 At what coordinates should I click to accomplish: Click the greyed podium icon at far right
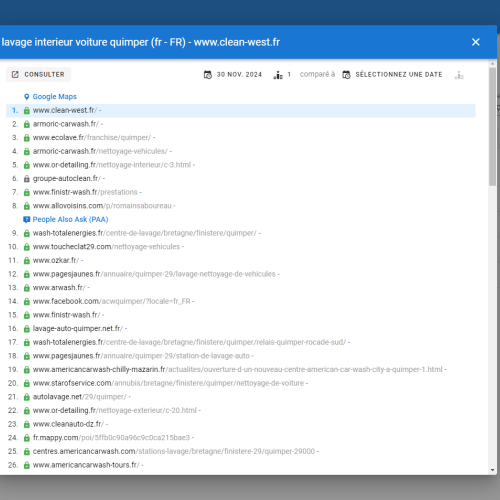(459, 75)
